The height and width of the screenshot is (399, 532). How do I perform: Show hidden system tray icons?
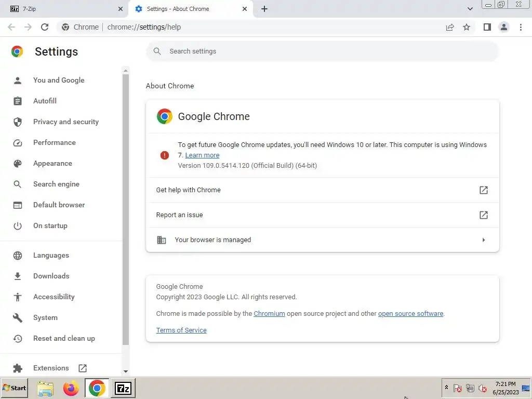tap(446, 388)
